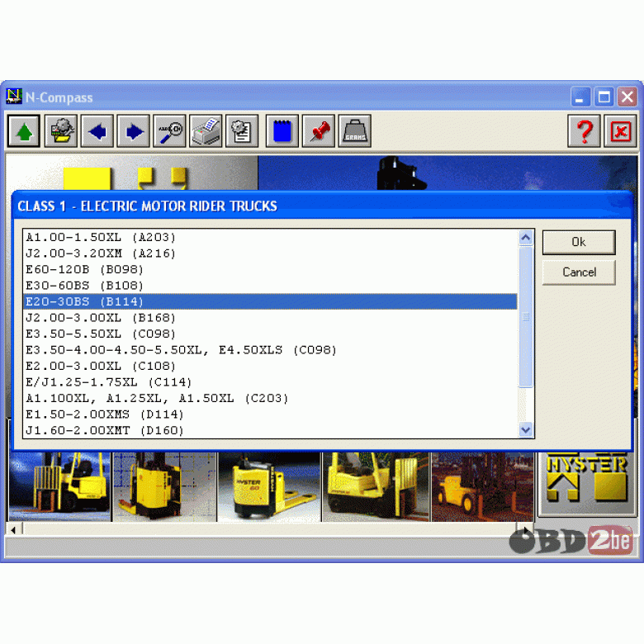The height and width of the screenshot is (644, 644).
Task: Open the gear and folder setup icon
Action: coord(61,131)
